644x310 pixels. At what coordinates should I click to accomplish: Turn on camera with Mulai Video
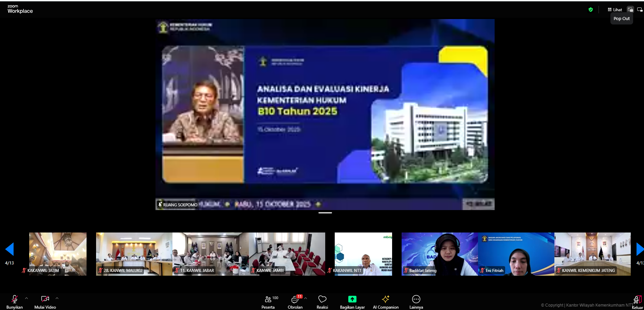[x=45, y=302]
